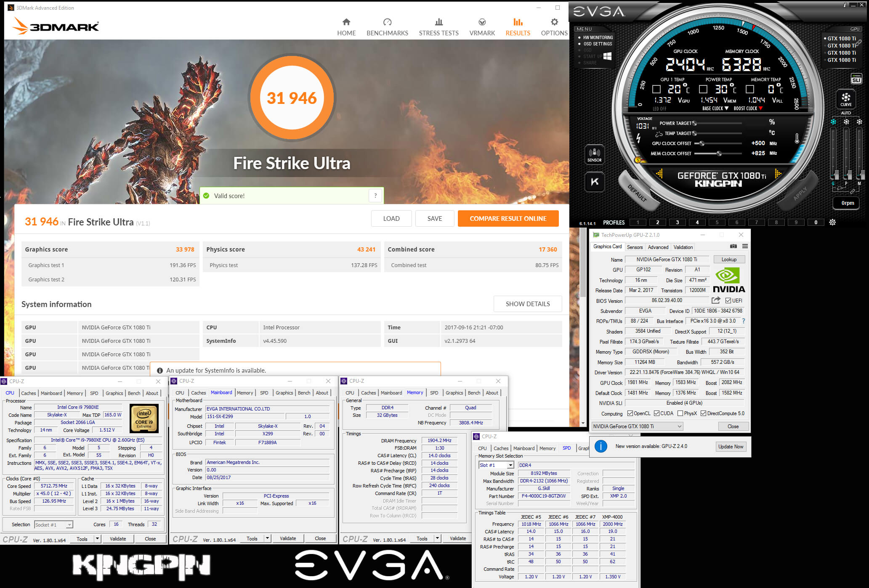Toggle the OpenCL checkbox in GPU-Z
Image resolution: width=869 pixels, height=588 pixels.
coord(630,413)
